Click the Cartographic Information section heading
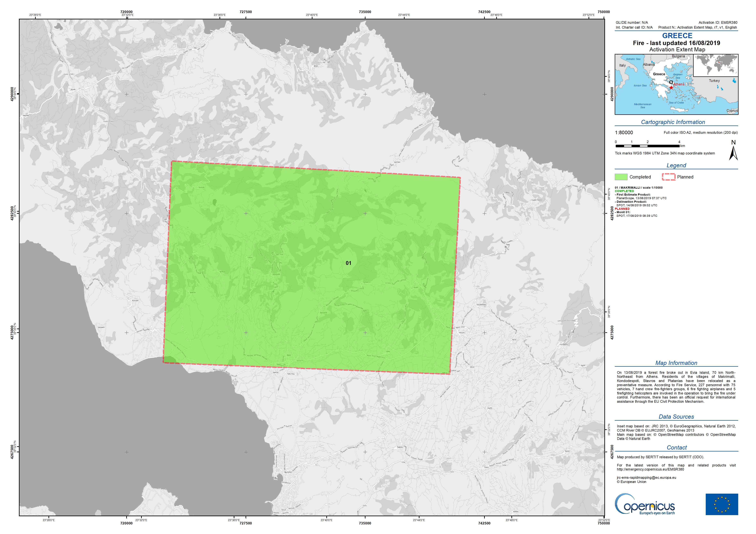The image size is (756, 534). click(x=673, y=122)
